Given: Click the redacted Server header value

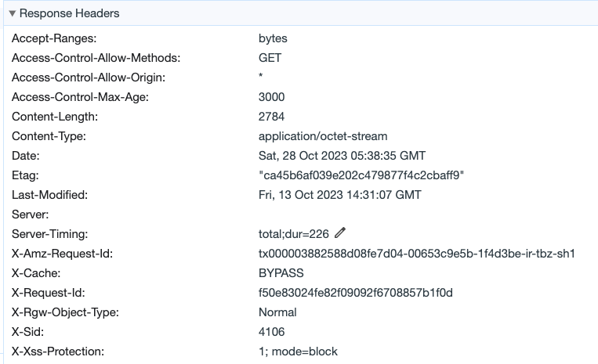Looking at the screenshot, I should 291,213.
